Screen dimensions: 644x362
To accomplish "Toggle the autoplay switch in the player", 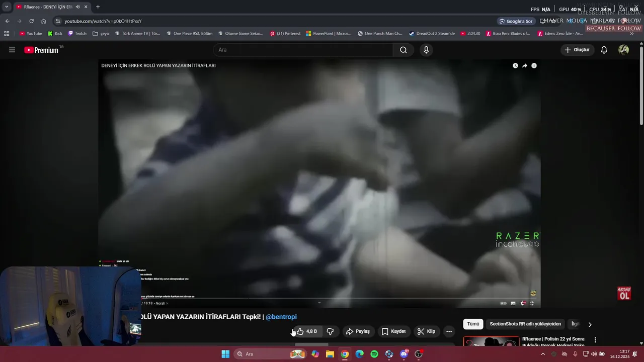I will point(503,303).
